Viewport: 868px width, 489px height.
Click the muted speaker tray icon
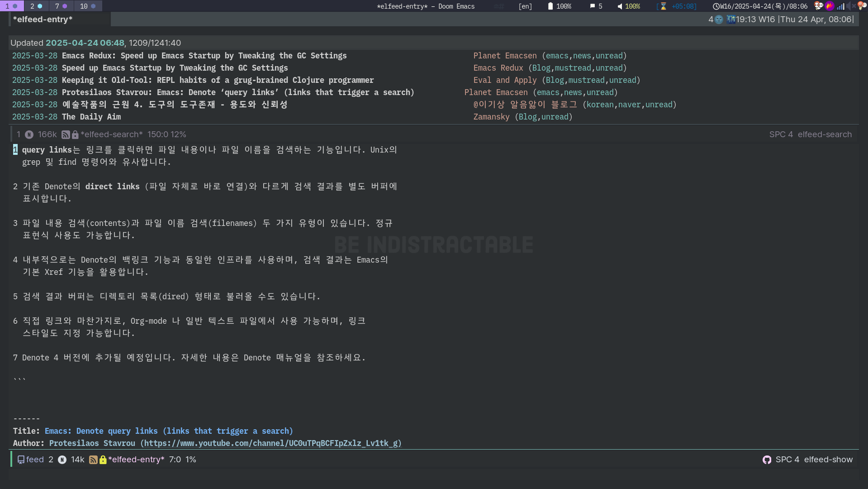[851, 6]
